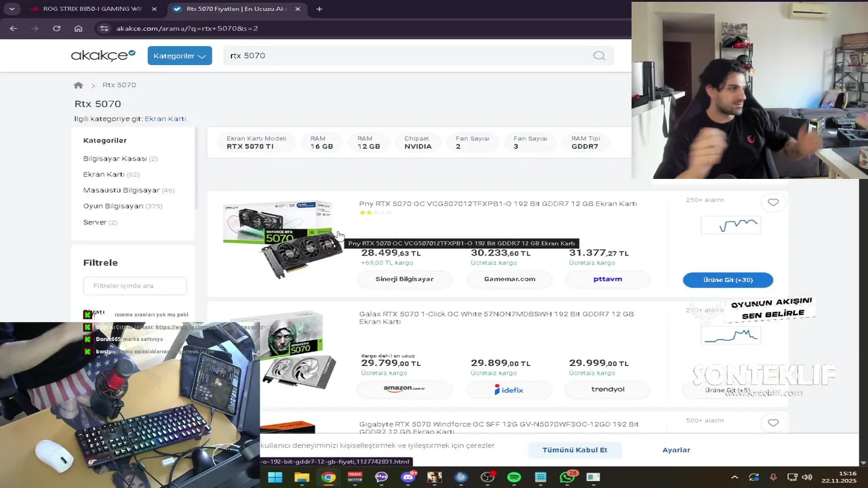Viewport: 868px width, 488px height.
Task: Click the Pny RTX 5070 product image
Action: pyautogui.click(x=283, y=239)
